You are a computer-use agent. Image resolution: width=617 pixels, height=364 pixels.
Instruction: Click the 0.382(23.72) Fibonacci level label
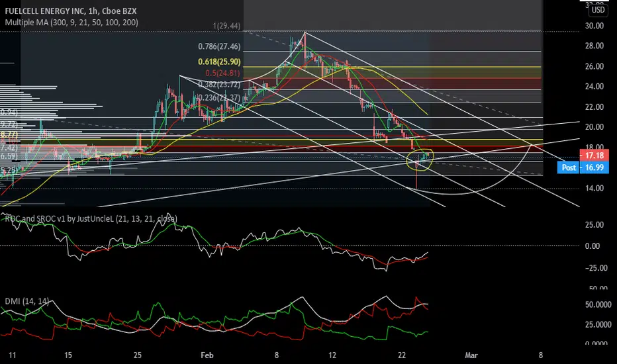click(x=219, y=85)
